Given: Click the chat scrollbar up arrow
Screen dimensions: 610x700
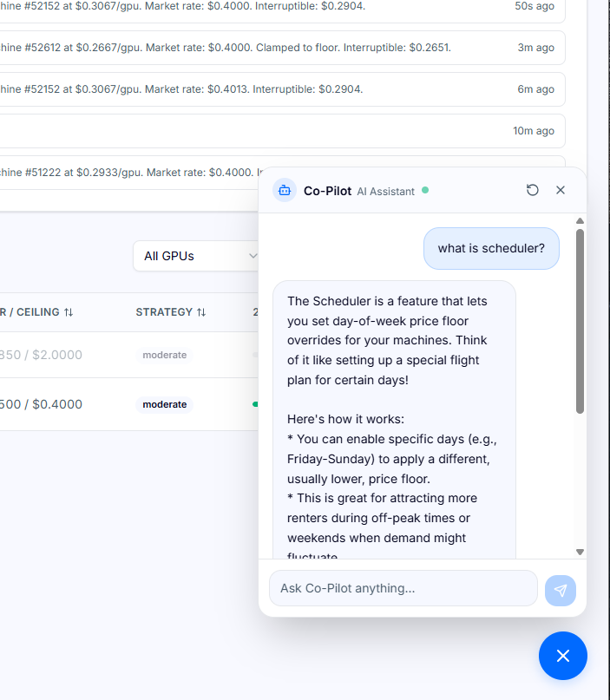Looking at the screenshot, I should coord(580,221).
